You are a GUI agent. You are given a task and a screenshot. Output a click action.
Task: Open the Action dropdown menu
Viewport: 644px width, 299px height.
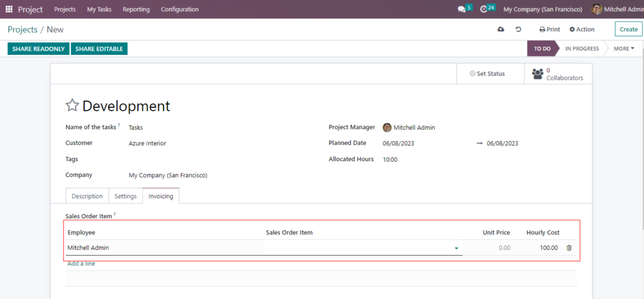click(582, 30)
